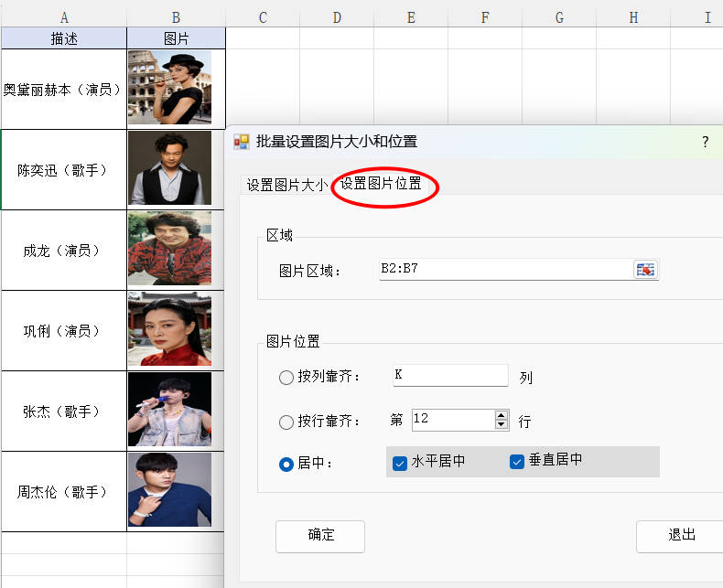Click the range selector icon beside B2:B7

645,269
